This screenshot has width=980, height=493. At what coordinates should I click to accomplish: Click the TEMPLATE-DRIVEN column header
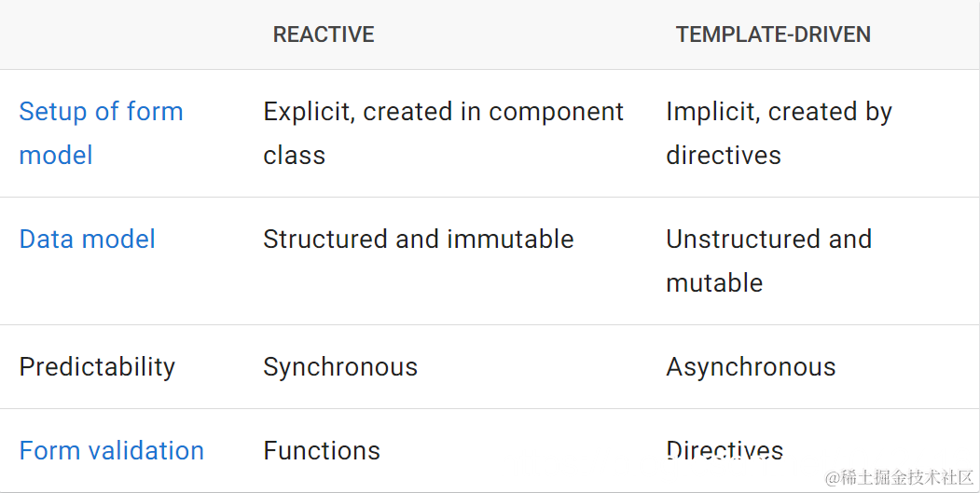(x=773, y=35)
